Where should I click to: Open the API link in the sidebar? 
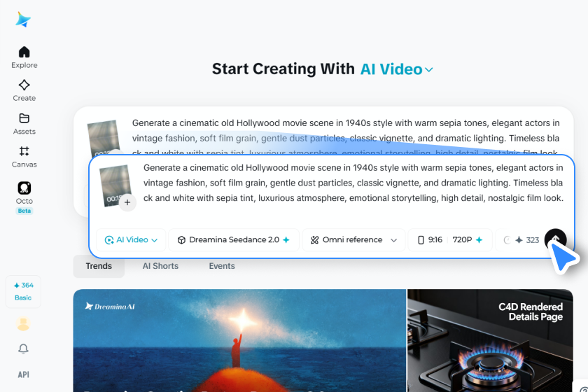[23, 374]
